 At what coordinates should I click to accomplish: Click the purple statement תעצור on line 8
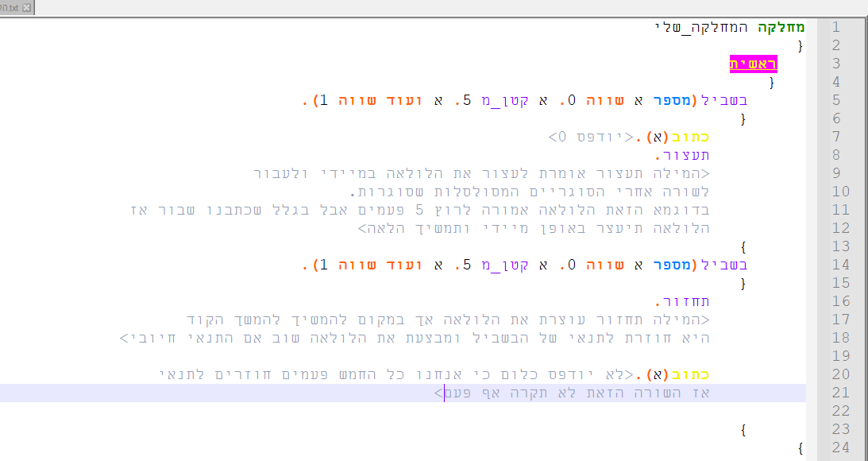coord(687,155)
